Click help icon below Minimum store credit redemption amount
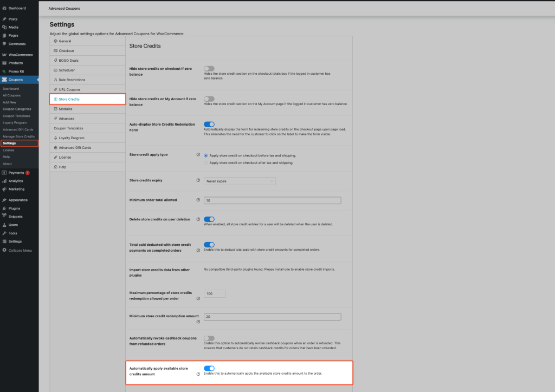555x392 pixels. click(x=198, y=322)
